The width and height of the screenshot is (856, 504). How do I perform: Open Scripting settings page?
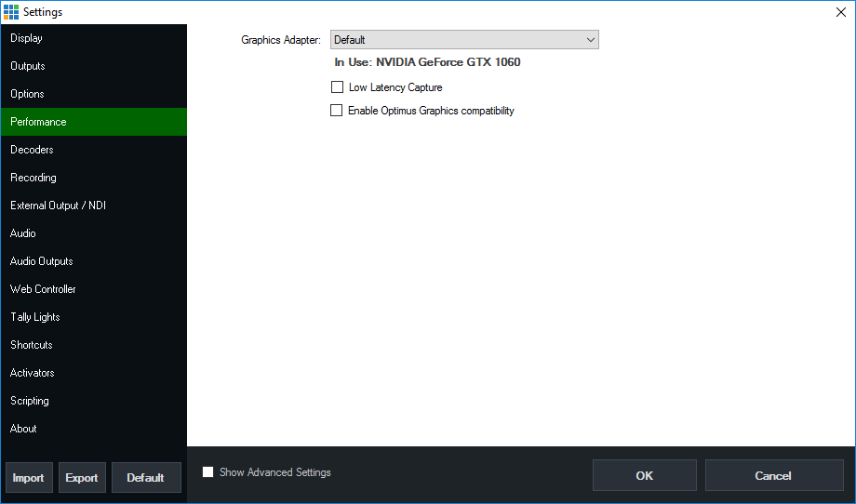[x=94, y=401]
